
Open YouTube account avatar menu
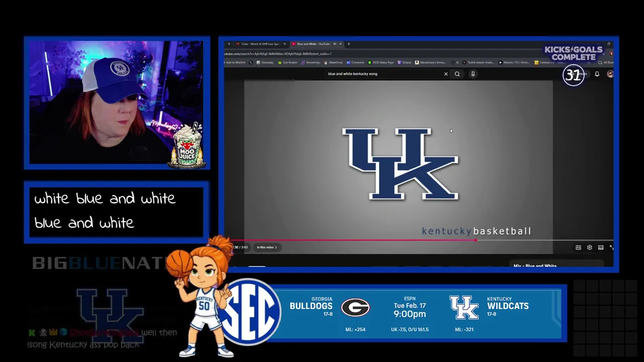click(x=610, y=74)
